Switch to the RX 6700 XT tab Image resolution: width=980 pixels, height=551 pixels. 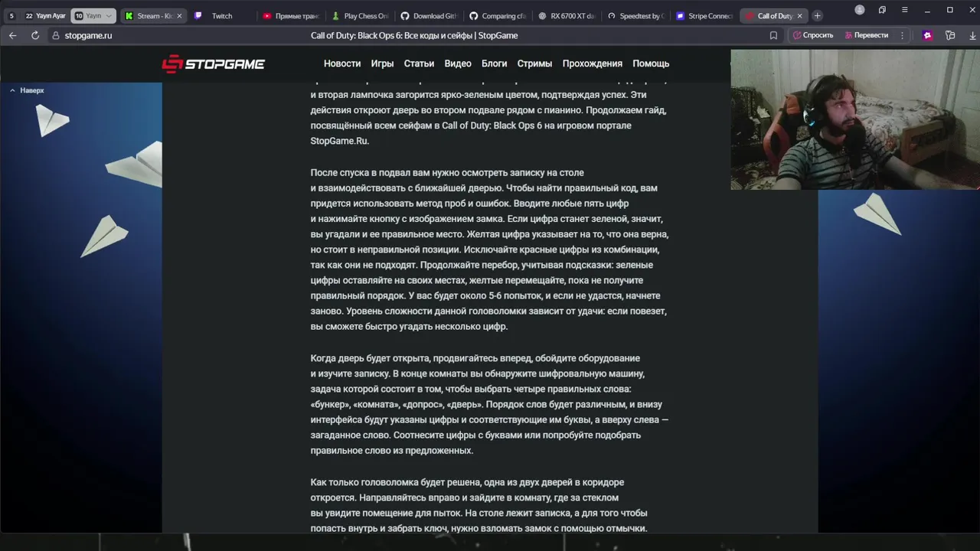coord(566,15)
